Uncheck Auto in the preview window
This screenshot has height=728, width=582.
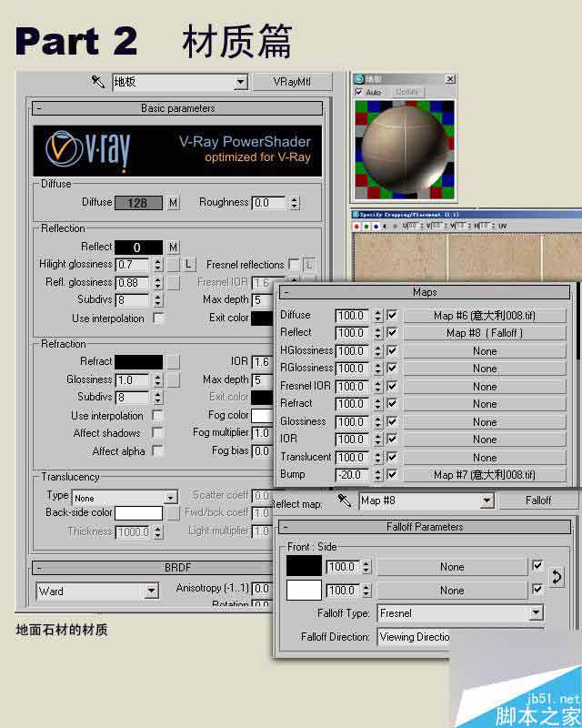click(x=359, y=92)
